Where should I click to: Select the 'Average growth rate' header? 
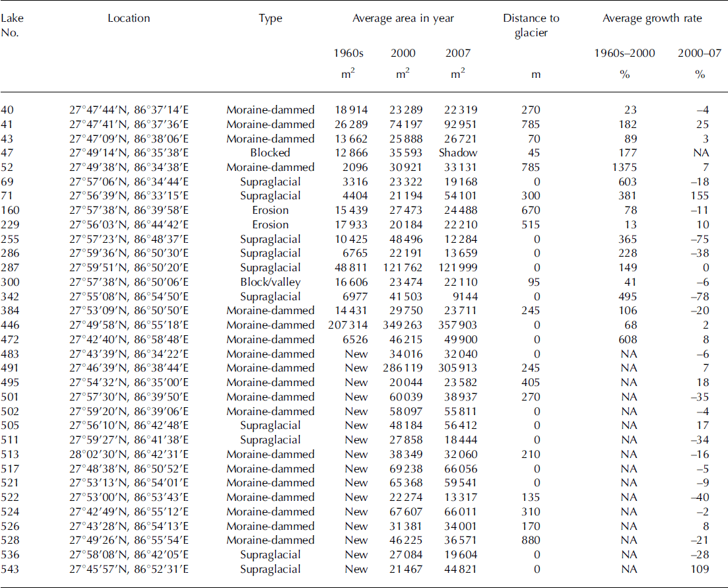pos(652,18)
